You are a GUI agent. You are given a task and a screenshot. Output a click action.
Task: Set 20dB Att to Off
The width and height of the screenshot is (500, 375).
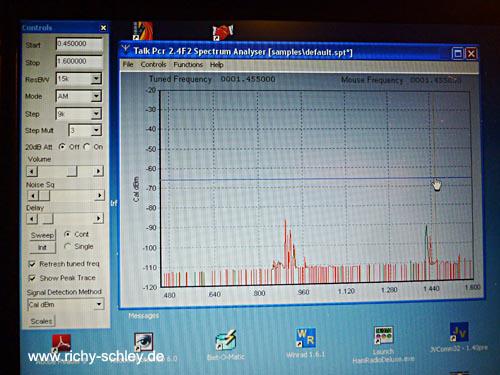click(62, 147)
